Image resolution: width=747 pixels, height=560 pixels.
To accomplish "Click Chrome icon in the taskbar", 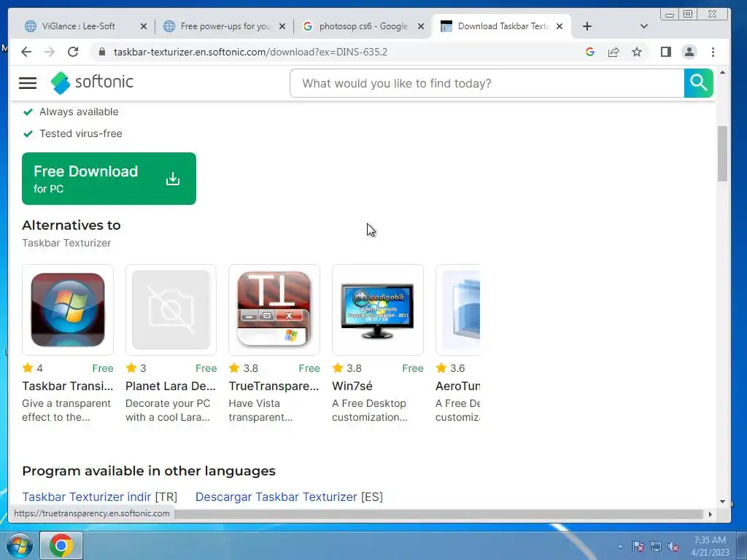I will (x=61, y=545).
